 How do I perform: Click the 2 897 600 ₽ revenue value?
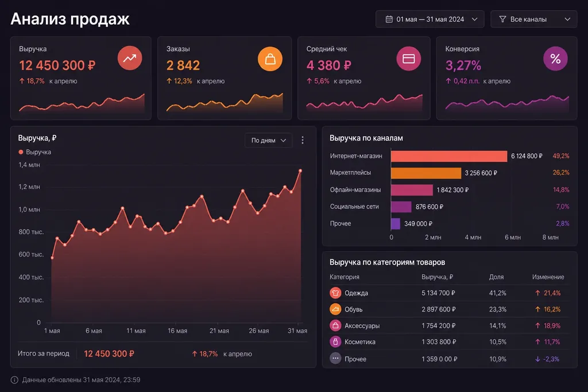coord(439,309)
